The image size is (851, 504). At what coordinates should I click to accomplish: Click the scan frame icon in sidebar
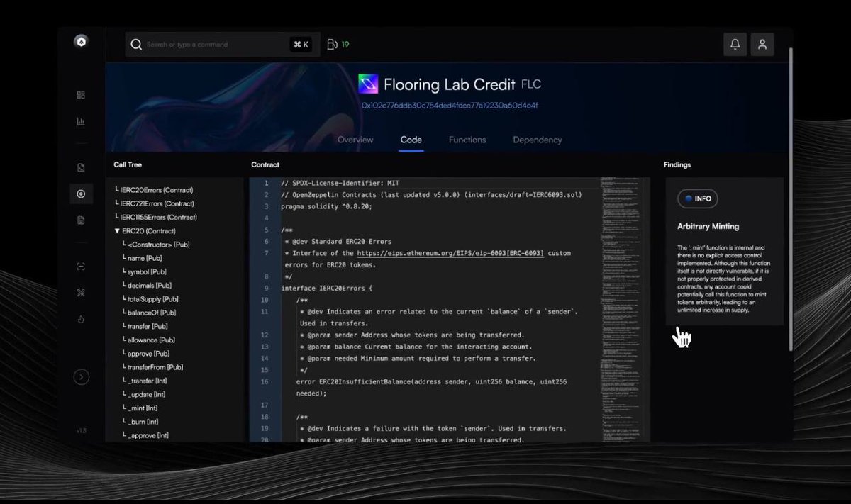point(81,267)
